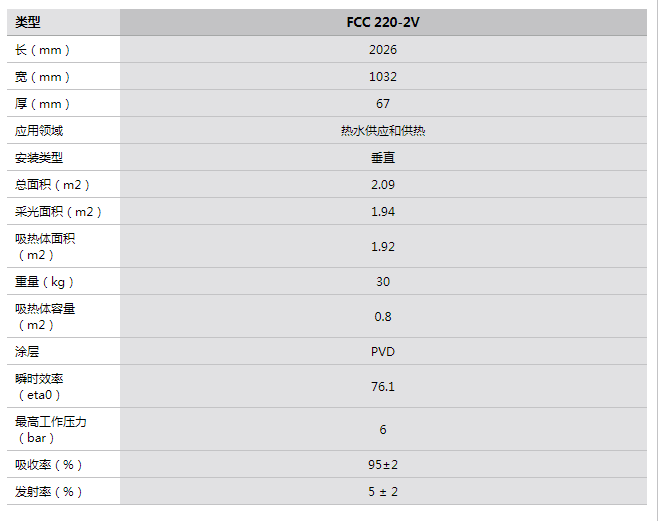Click the 采光面积 value 1.94

[x=382, y=212]
